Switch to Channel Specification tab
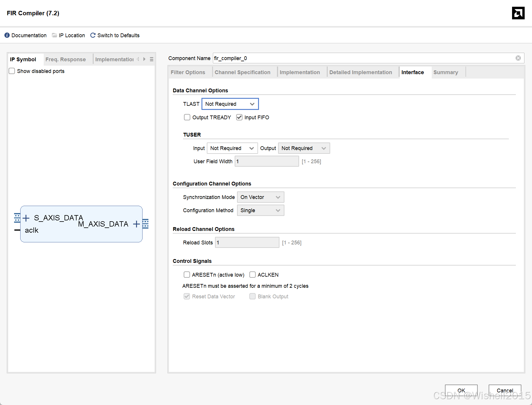Image resolution: width=532 pixels, height=405 pixels. (243, 72)
